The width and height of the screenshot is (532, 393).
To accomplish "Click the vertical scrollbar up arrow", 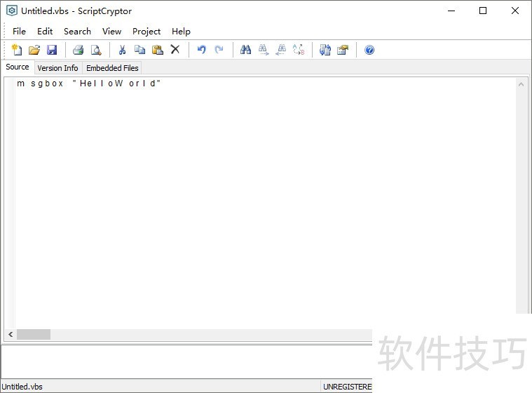I will [521, 84].
